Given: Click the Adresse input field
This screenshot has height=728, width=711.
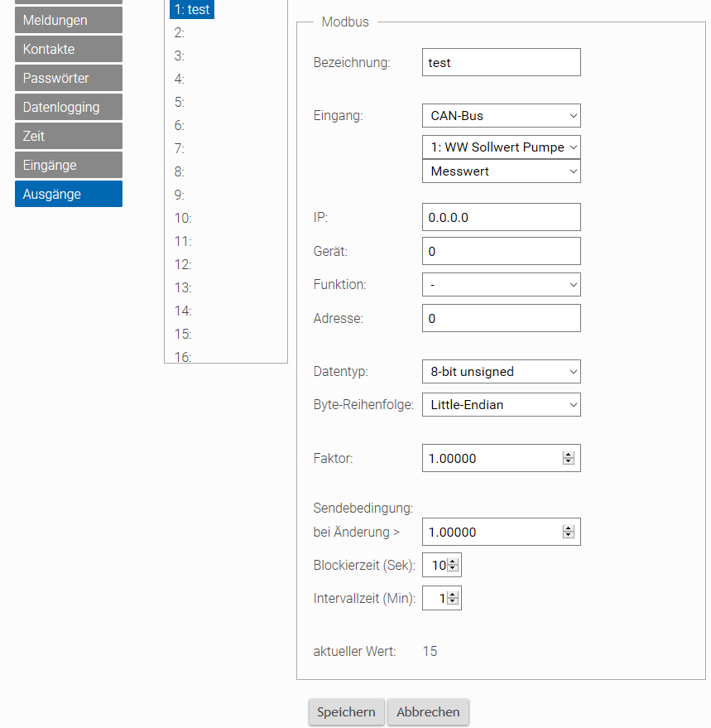Looking at the screenshot, I should click(x=502, y=318).
